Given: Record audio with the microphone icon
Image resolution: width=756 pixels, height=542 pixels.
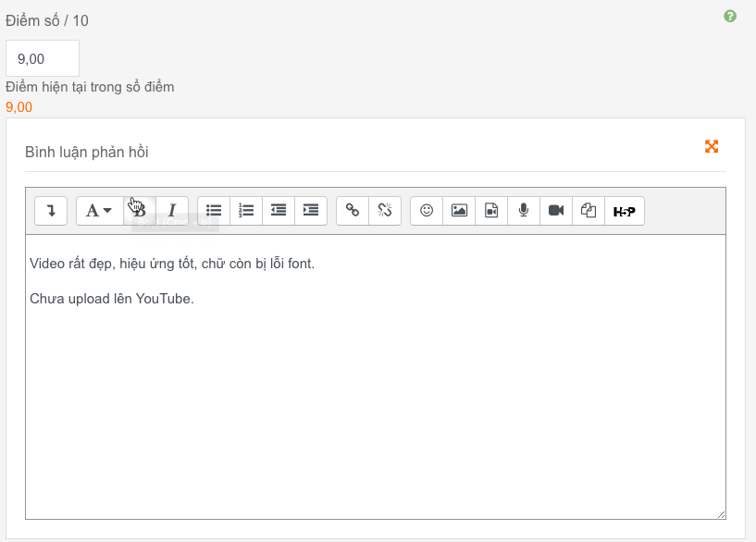Looking at the screenshot, I should pos(524,211).
